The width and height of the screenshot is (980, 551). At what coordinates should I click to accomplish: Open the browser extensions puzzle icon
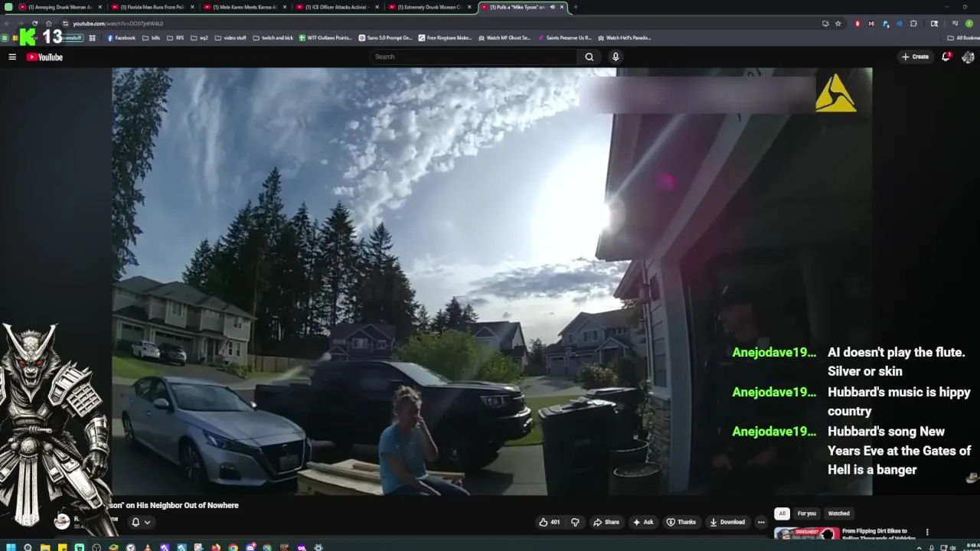point(913,24)
